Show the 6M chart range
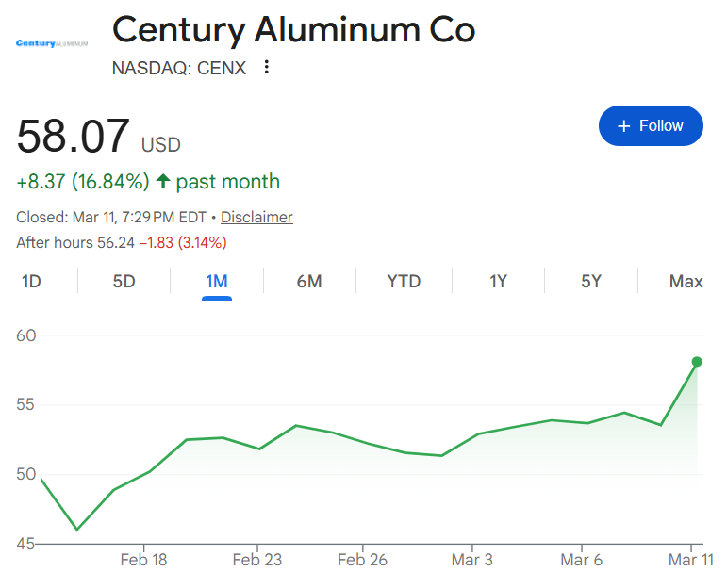Viewport: 727px width, 588px height. pos(309,281)
